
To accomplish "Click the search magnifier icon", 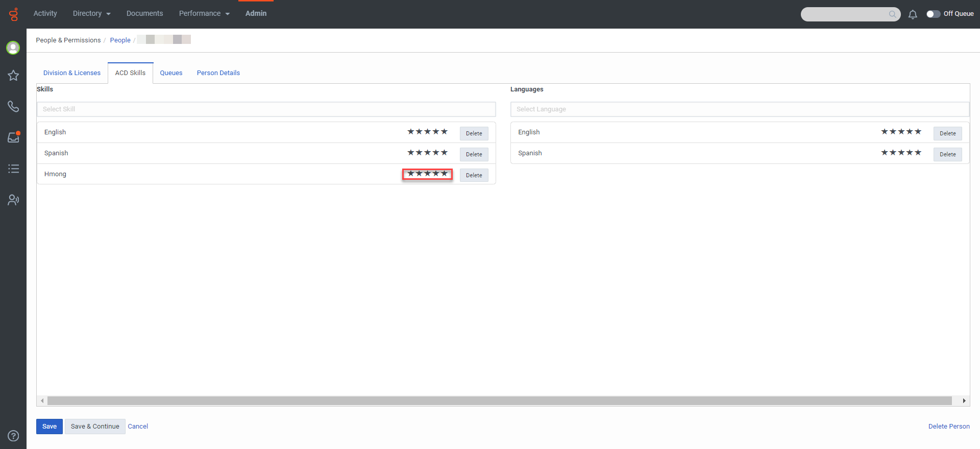I will point(892,14).
